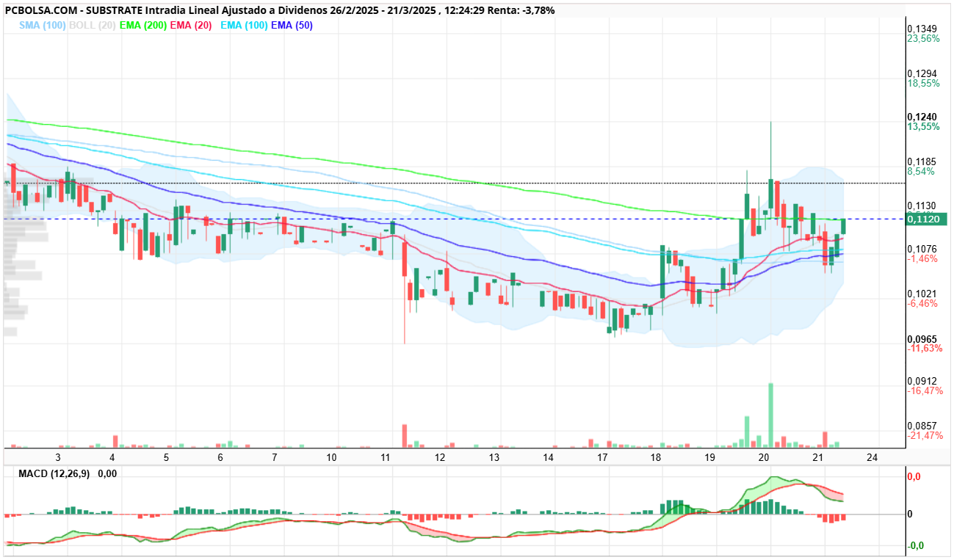Click the 8,54% percentage axis label

[921, 171]
